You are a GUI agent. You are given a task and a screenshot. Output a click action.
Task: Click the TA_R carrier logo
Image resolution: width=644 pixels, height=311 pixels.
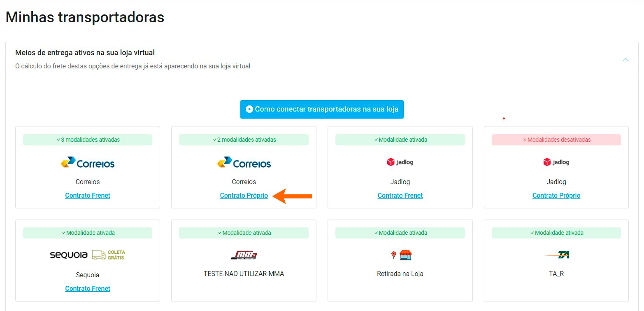556,255
